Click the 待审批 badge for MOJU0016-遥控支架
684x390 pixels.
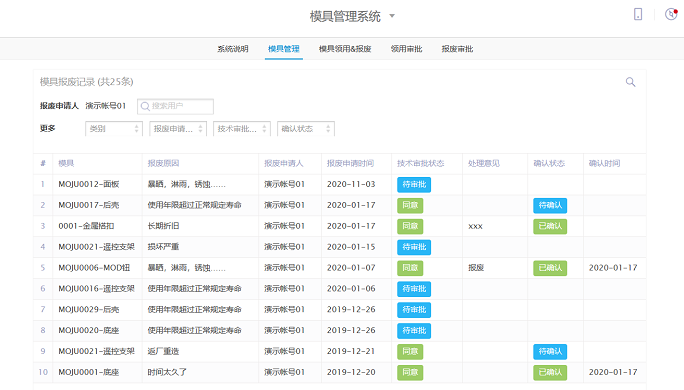(x=414, y=289)
